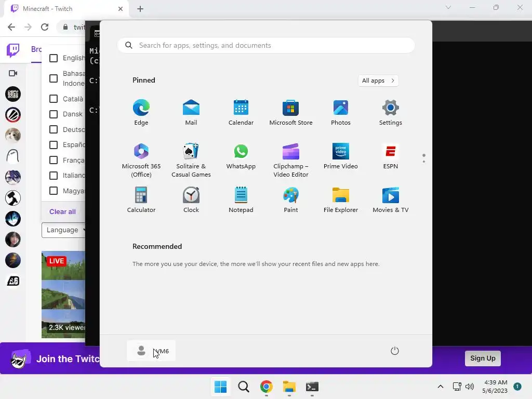
Task: Click the Twitch Sign Up button
Action: click(483, 358)
